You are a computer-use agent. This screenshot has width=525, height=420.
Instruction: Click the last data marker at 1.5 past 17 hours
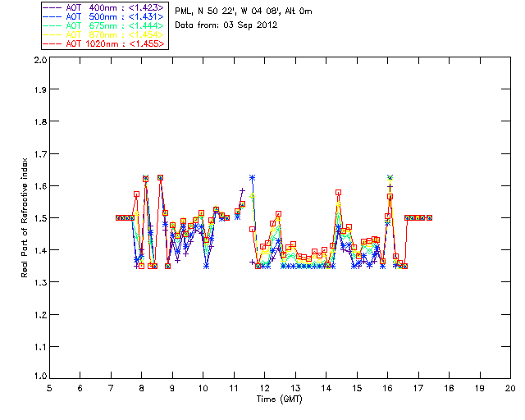430,217
